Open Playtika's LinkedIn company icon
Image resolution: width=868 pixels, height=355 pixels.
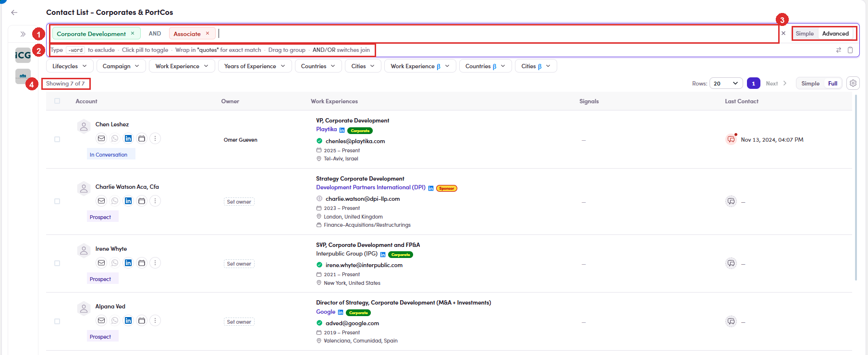pyautogui.click(x=342, y=130)
